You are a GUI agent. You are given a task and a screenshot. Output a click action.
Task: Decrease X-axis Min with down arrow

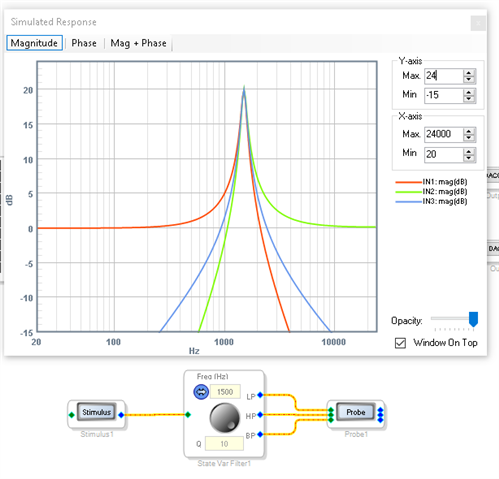pos(469,158)
